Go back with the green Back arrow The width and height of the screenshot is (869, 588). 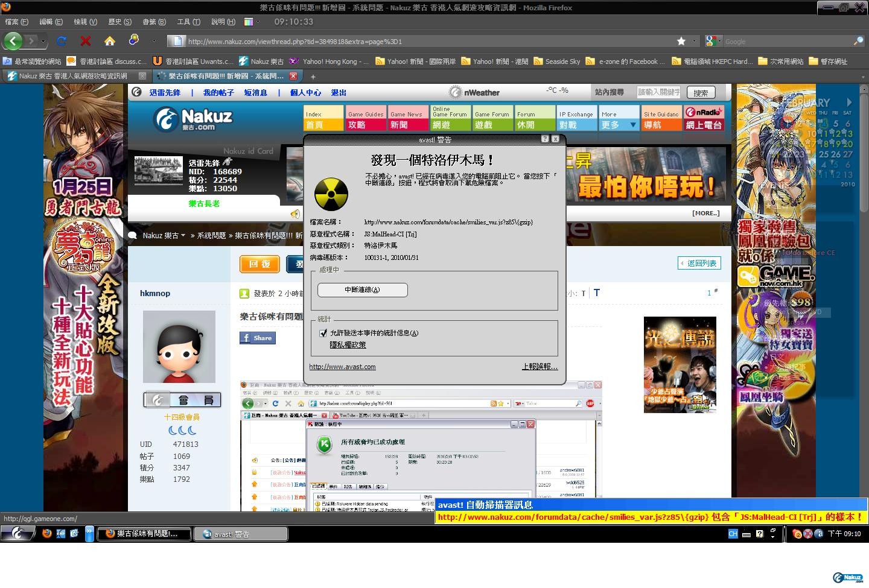13,41
